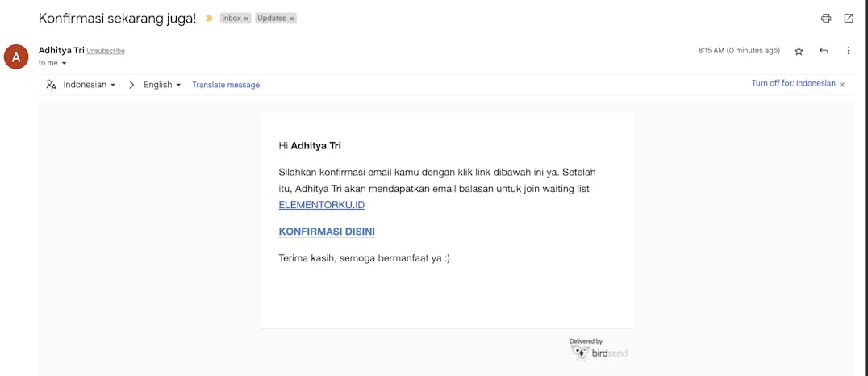Star this message

[799, 51]
